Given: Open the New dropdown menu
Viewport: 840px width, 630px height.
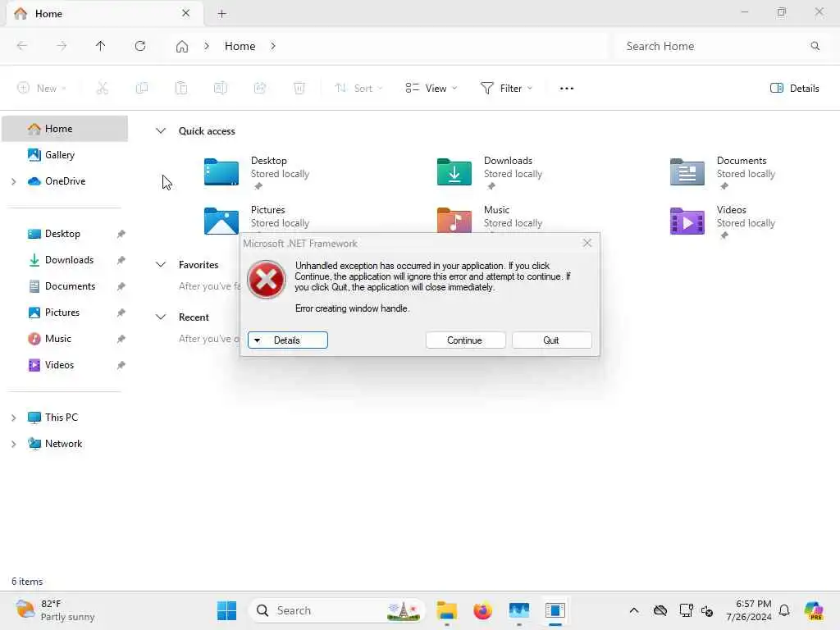Looking at the screenshot, I should (x=42, y=89).
